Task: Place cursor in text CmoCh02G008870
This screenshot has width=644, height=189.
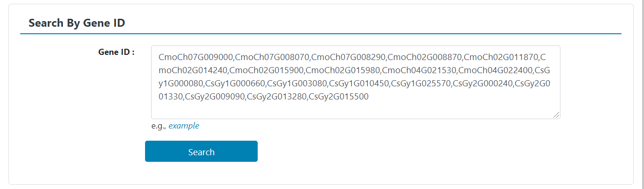Action: (x=425, y=57)
